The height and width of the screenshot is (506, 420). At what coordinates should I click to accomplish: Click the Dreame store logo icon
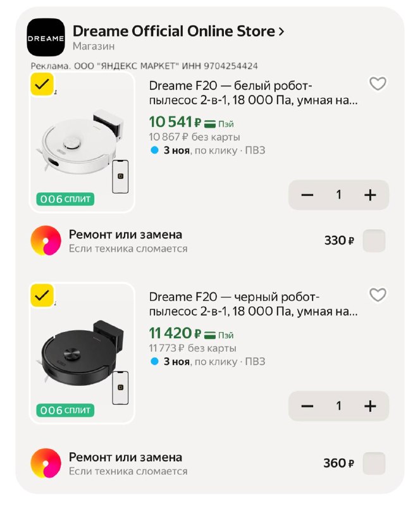[46, 37]
